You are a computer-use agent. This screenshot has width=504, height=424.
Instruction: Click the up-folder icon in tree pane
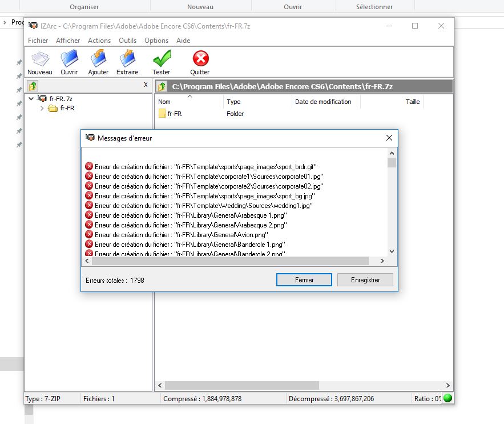(x=33, y=86)
